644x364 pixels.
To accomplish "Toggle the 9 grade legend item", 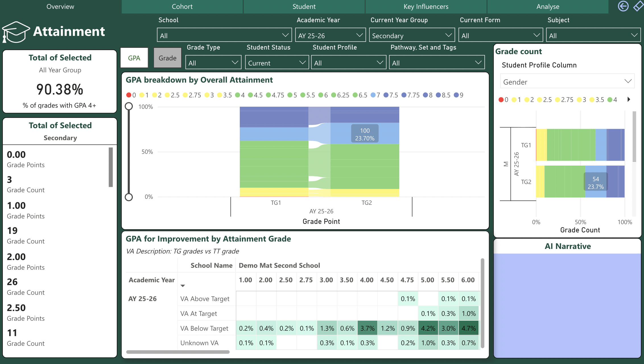I will (458, 95).
